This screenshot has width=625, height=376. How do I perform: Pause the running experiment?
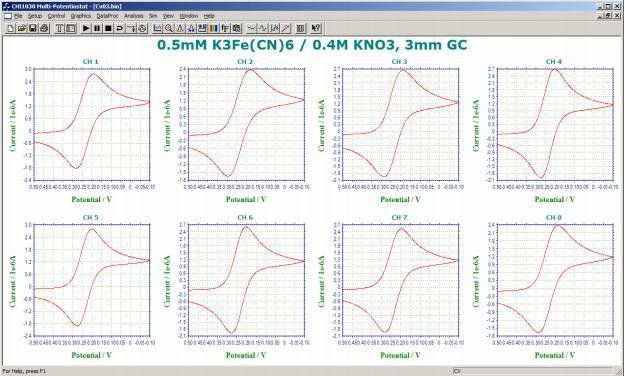point(97,28)
